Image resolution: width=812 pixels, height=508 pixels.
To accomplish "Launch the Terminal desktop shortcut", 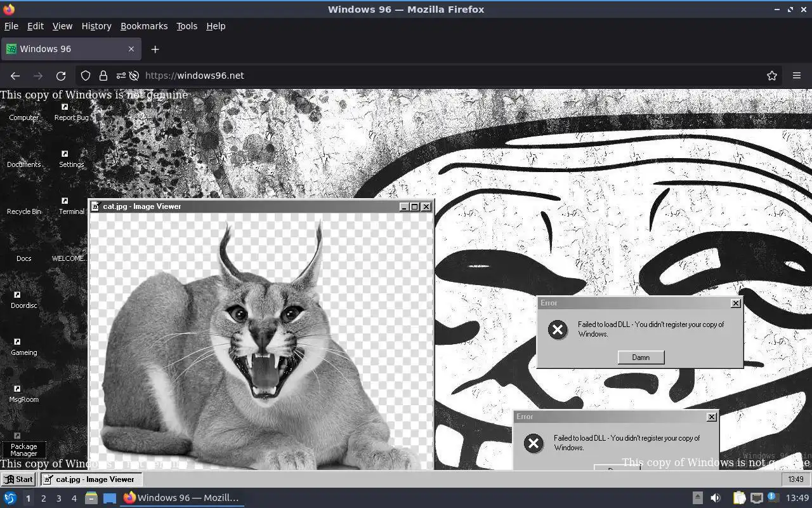I will click(x=71, y=206).
